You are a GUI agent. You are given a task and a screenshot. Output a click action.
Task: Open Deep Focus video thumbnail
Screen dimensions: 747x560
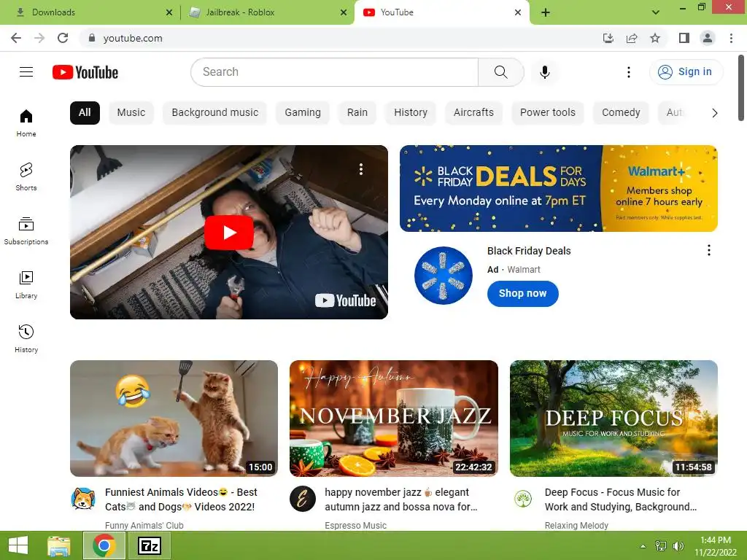(x=614, y=419)
